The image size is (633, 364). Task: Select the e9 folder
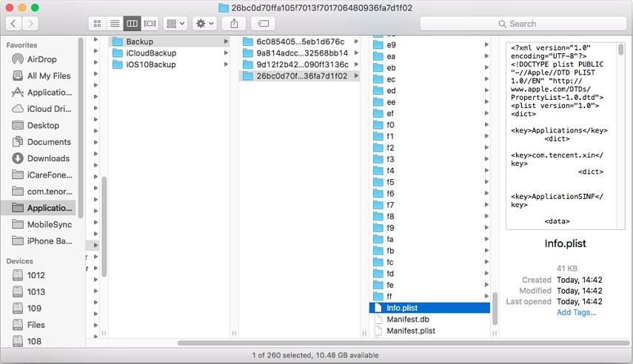click(x=429, y=45)
